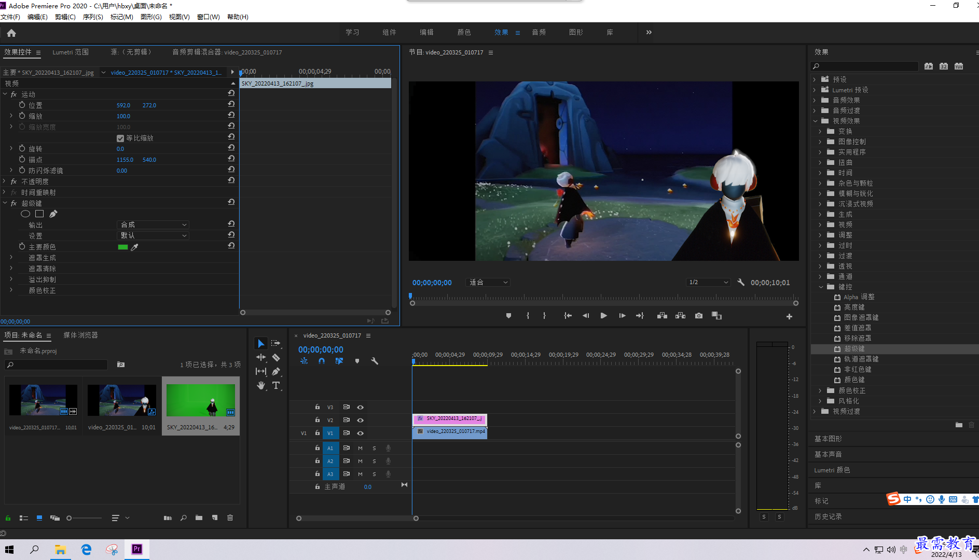
Task: Open the Essential Sound panel
Action: 828,454
